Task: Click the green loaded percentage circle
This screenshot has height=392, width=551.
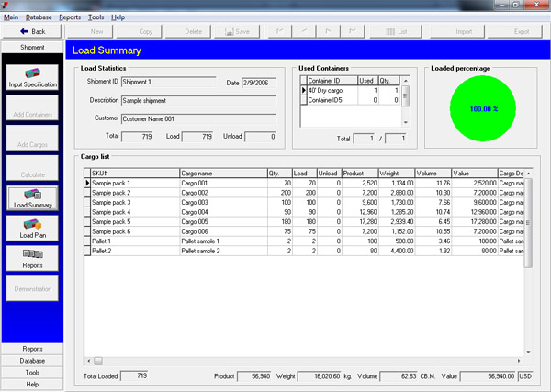Action: pos(483,108)
